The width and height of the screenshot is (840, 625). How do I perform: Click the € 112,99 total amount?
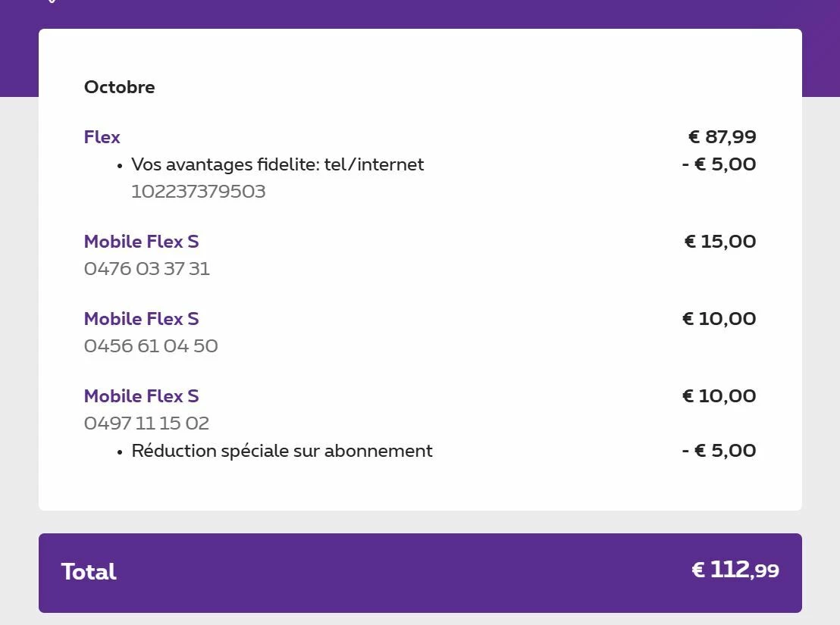click(x=735, y=570)
